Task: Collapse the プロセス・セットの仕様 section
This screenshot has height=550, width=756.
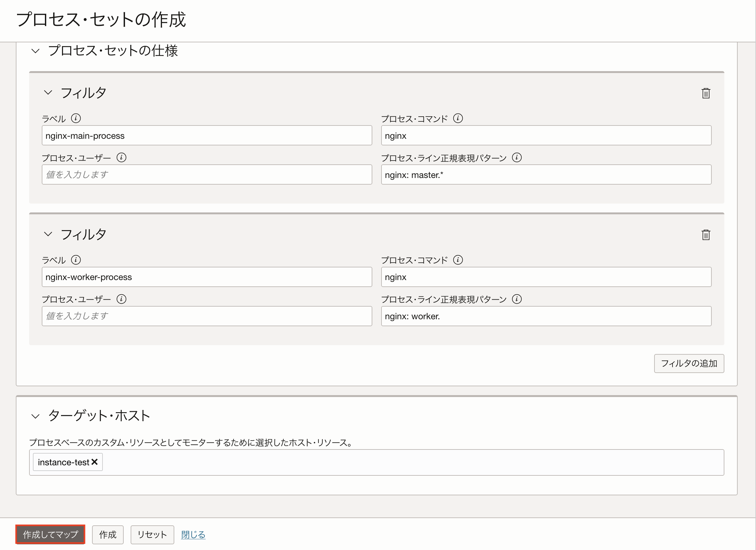Action: [x=35, y=51]
